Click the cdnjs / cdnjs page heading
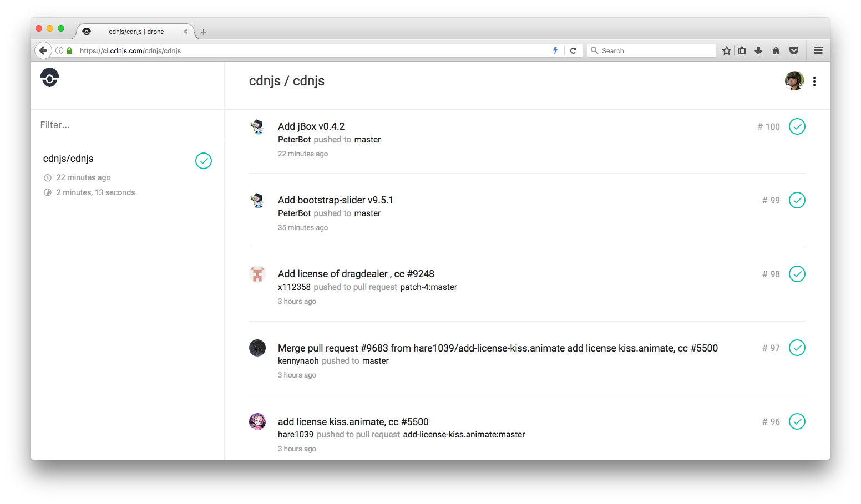 coord(287,81)
